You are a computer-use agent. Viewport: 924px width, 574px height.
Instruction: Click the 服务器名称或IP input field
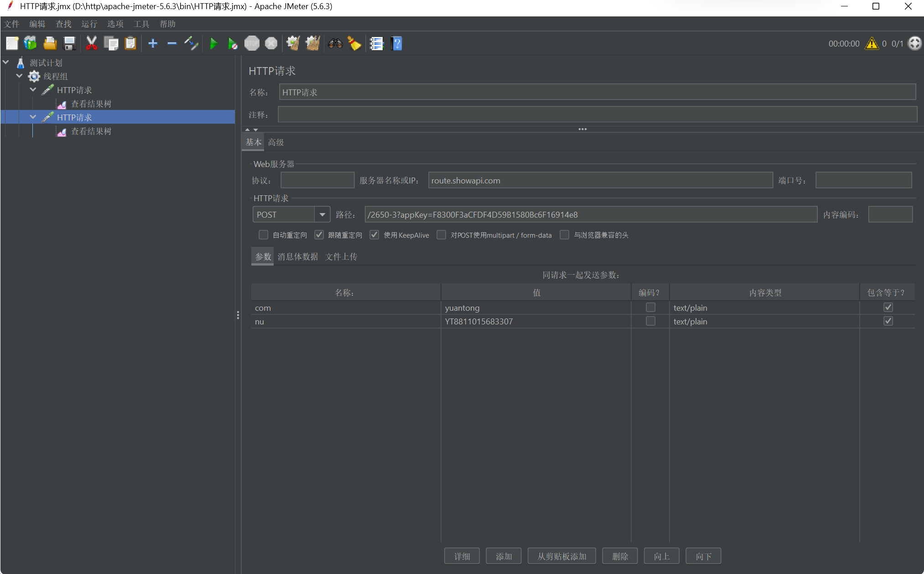[x=600, y=181]
